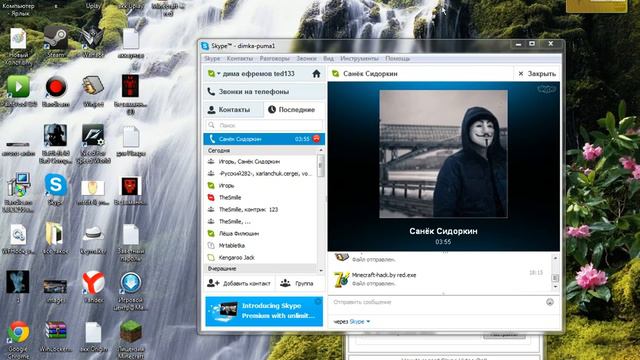Click status icon beside Санёк Сидоркин header
Viewport: 640px width, 360px height.
[336, 74]
